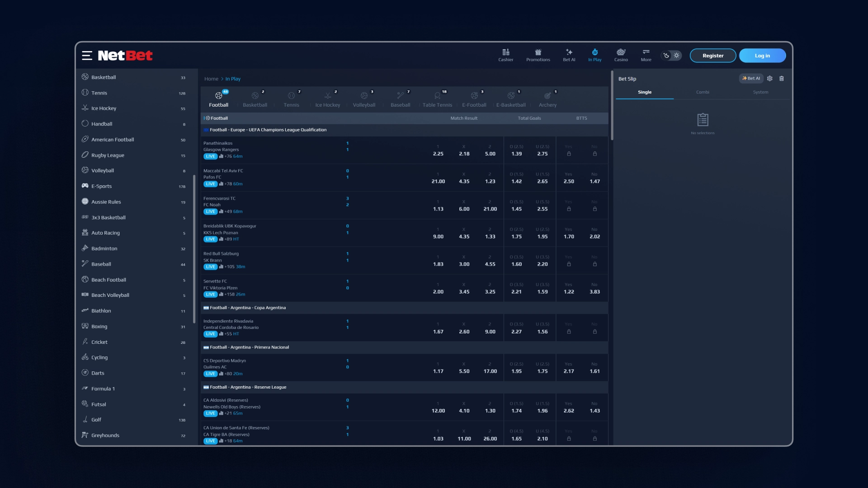
Task: Select Under 3.5 odds 2.20 for Salzburg
Action: click(542, 261)
